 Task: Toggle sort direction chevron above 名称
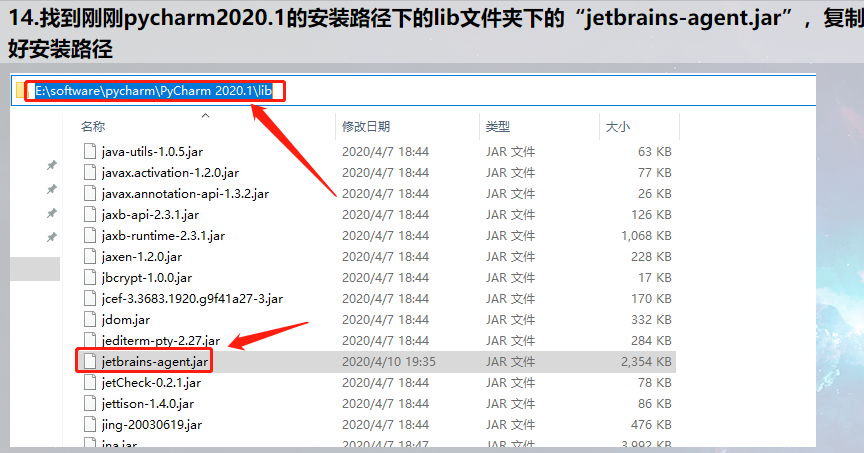[x=206, y=115]
